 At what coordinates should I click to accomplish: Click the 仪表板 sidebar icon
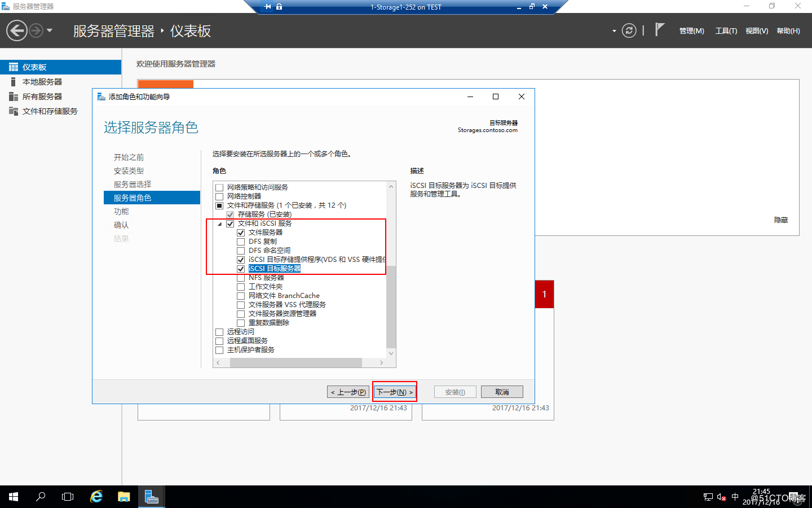tap(14, 67)
